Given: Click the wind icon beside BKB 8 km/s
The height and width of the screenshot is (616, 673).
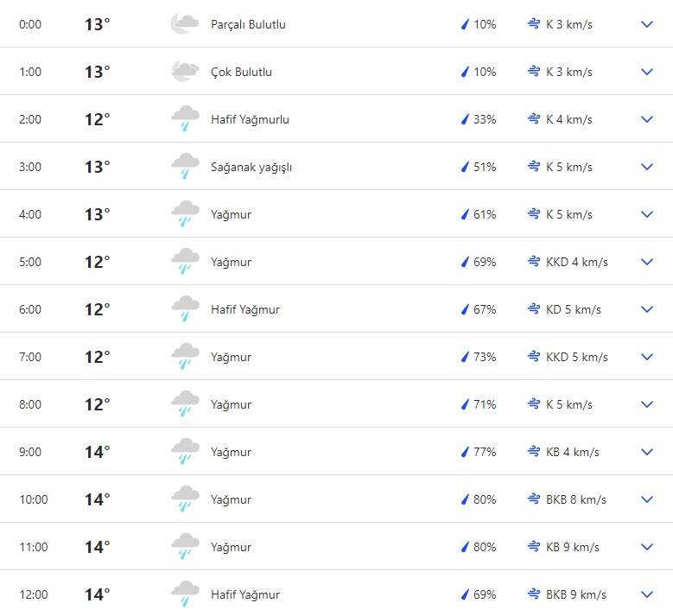Looking at the screenshot, I should [534, 499].
